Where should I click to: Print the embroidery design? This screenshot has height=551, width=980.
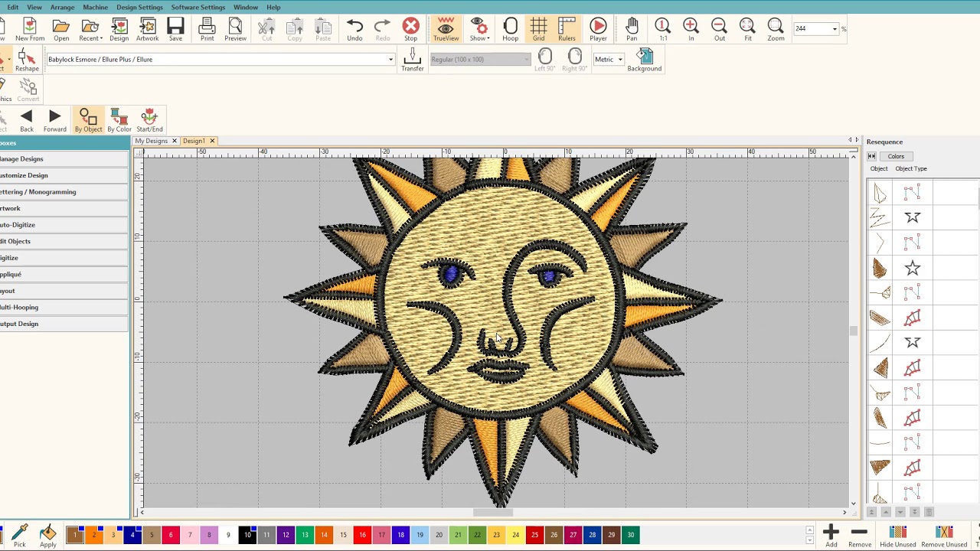tap(207, 30)
